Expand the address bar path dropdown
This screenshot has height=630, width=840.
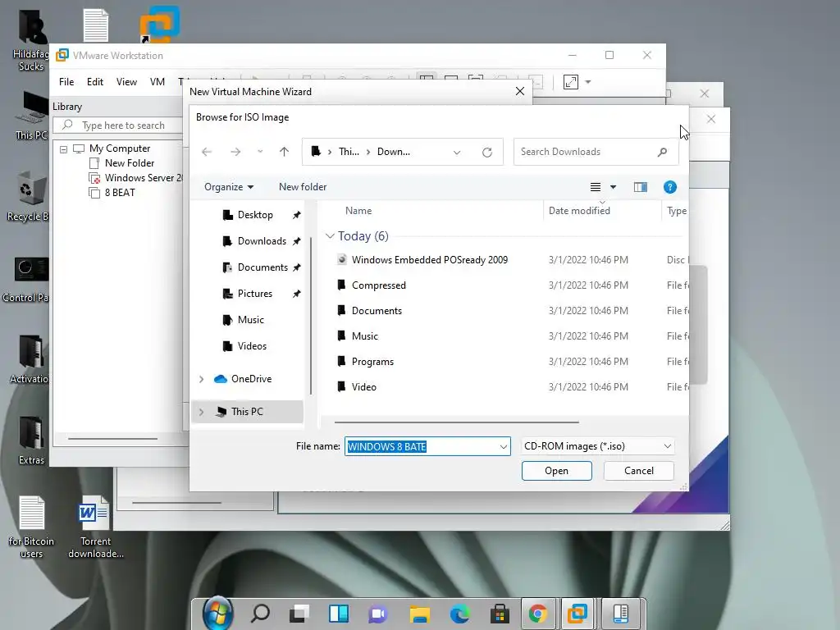[x=457, y=152]
